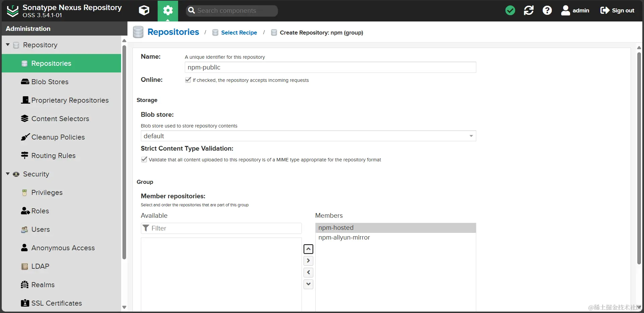
Task: Open the Browse components cube icon
Action: pos(144,10)
